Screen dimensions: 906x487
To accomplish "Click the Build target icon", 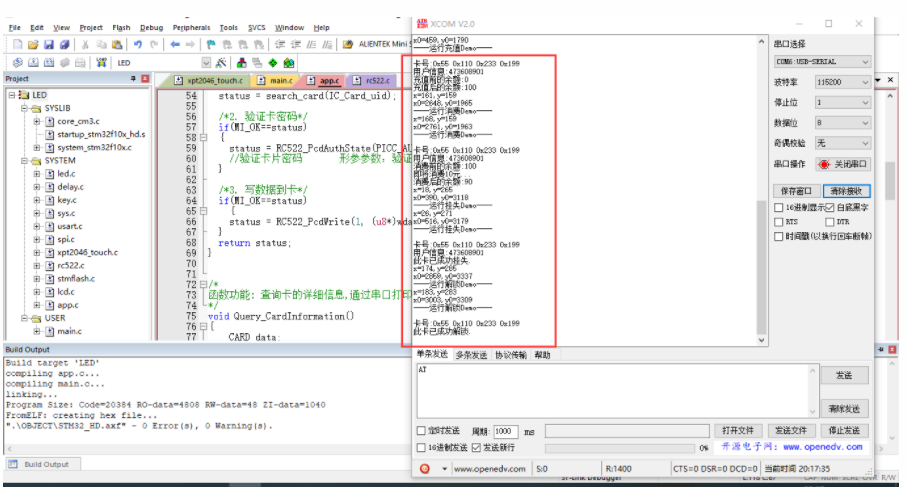I will [x=33, y=62].
